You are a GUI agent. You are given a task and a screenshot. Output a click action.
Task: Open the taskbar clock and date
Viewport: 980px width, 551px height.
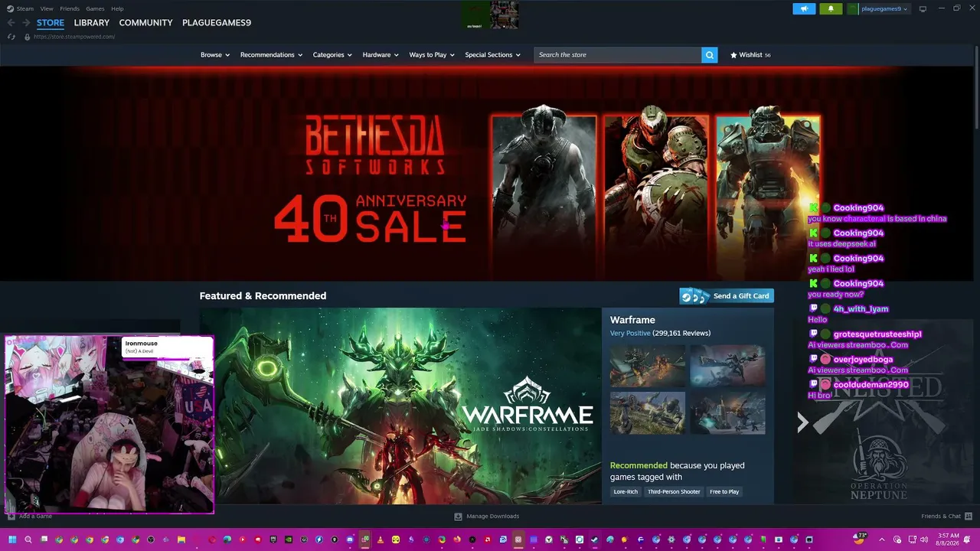(949, 540)
